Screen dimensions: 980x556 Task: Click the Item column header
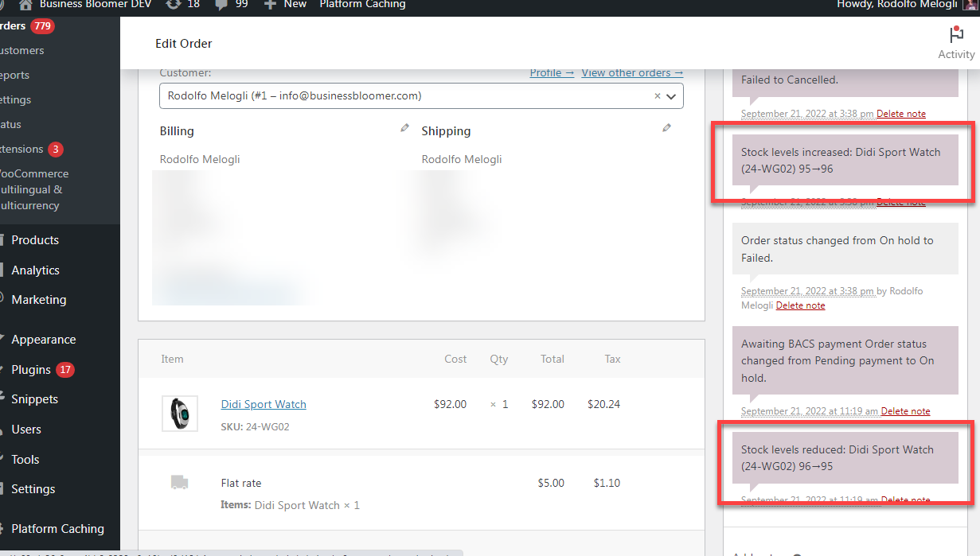click(172, 359)
